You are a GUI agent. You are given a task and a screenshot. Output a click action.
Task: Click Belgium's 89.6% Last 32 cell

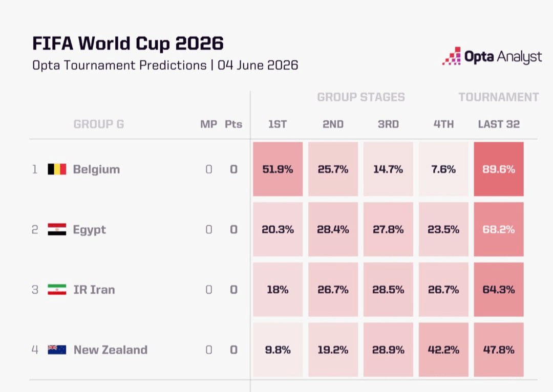(x=499, y=169)
